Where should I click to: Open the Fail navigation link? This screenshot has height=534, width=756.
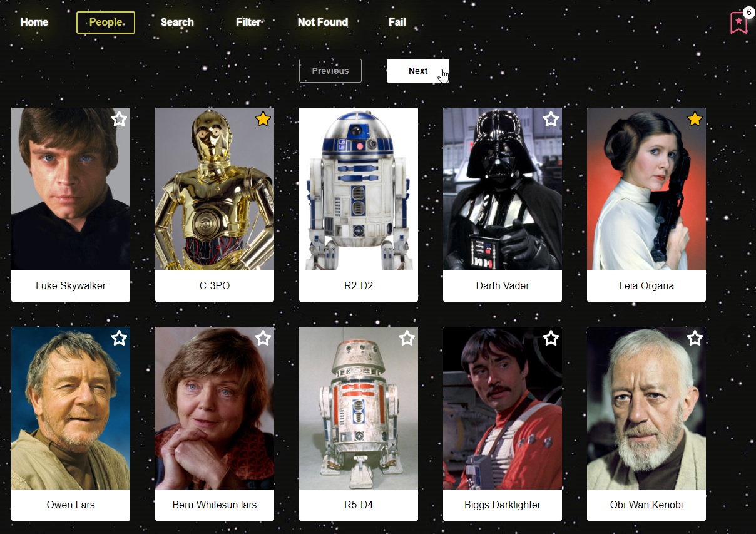(x=397, y=22)
